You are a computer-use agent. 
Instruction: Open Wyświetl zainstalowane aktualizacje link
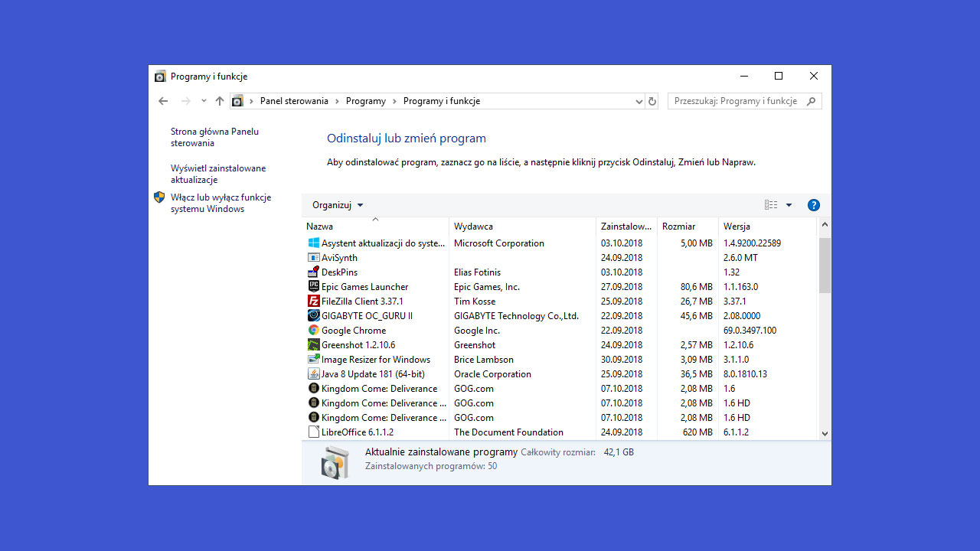(x=218, y=174)
